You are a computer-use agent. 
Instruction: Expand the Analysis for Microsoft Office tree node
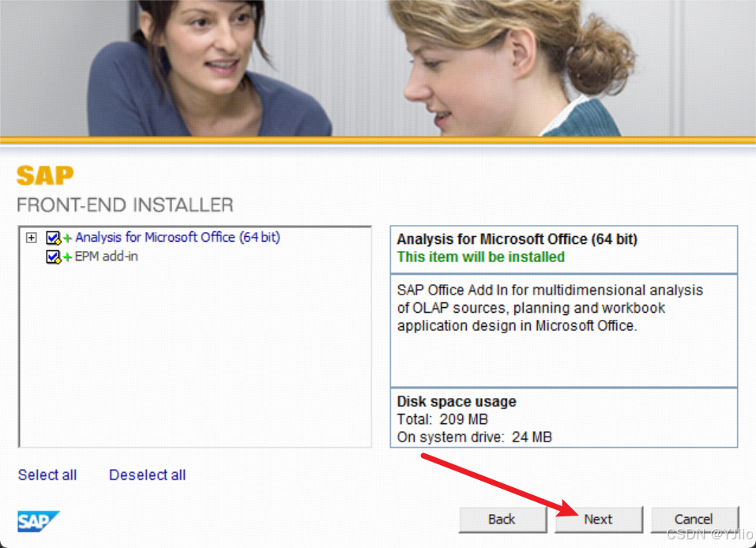click(32, 238)
